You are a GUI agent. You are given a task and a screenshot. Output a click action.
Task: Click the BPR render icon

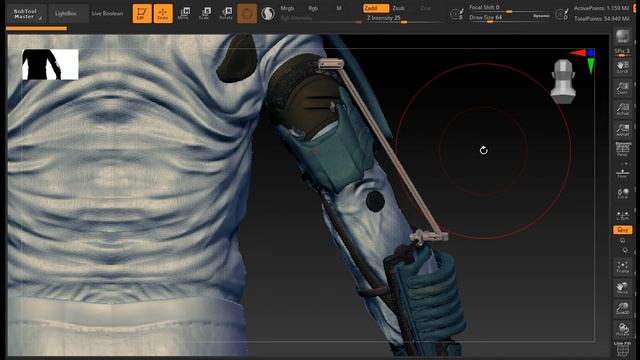(x=622, y=37)
